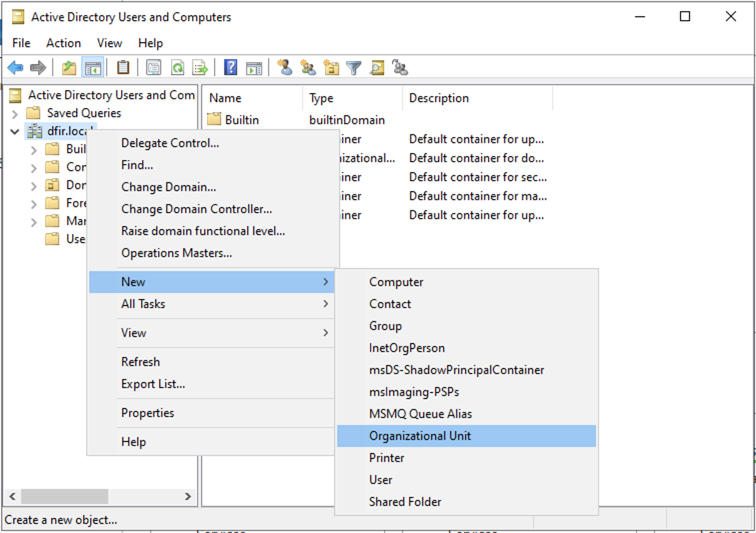Toggle Show/Hide Console Tree toolbar button
The width and height of the screenshot is (756, 533).
(93, 67)
